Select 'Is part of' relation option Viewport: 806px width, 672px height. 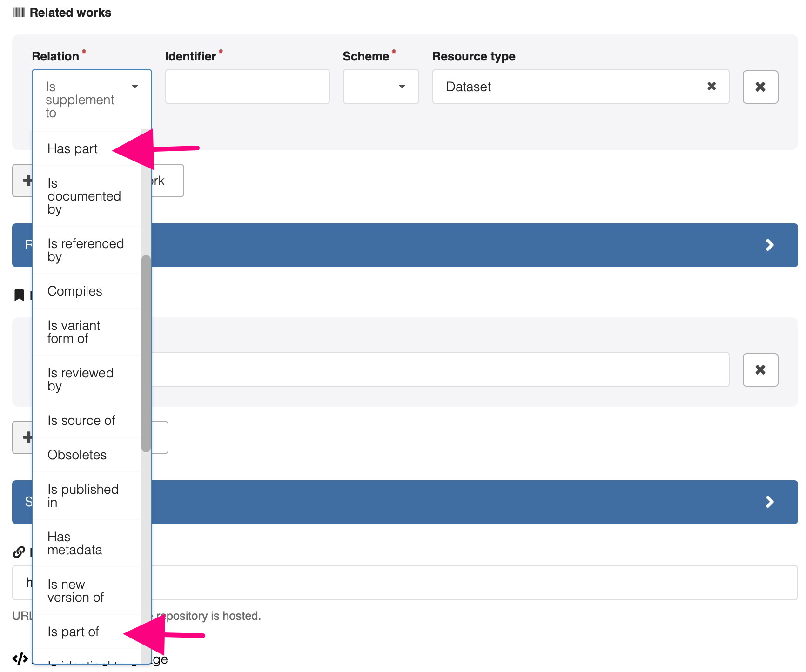pos(74,632)
